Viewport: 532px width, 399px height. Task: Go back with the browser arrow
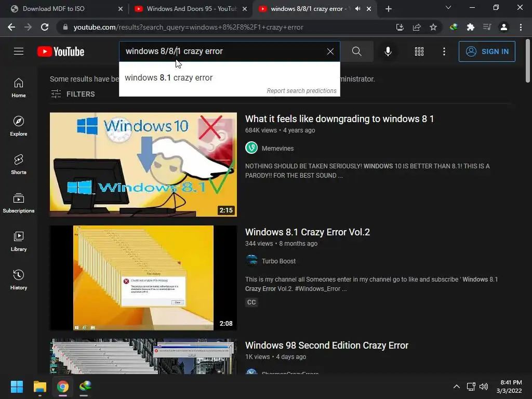[11, 27]
